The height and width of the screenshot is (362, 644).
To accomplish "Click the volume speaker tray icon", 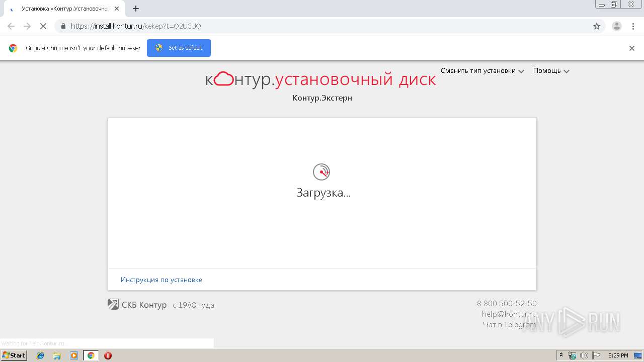I will click(x=584, y=355).
